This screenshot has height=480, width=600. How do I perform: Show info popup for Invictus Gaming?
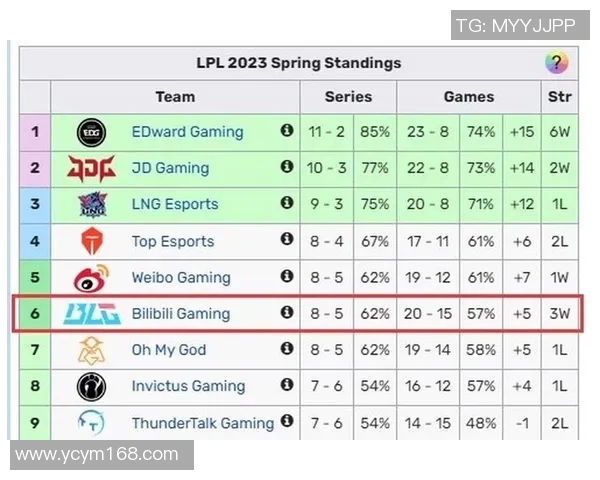point(287,385)
